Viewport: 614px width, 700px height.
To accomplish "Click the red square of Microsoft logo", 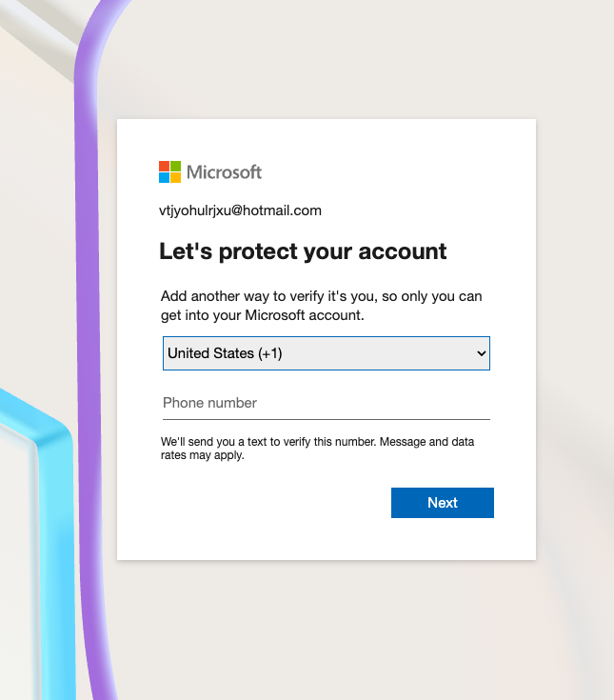I will click(x=164, y=166).
